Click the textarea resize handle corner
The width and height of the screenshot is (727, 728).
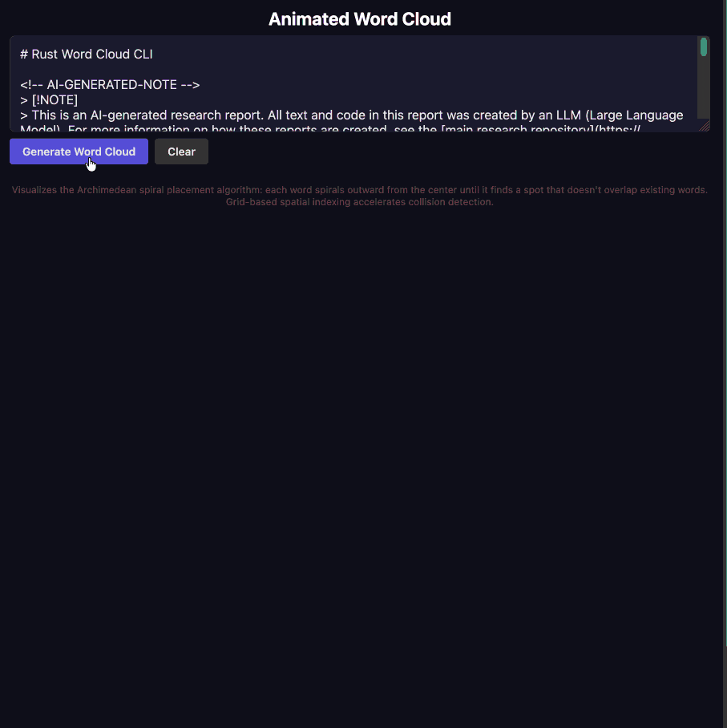704,126
